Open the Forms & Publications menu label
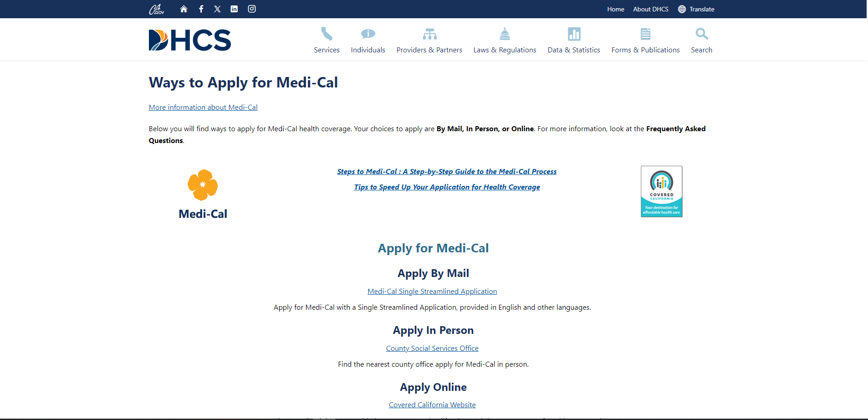 point(645,50)
